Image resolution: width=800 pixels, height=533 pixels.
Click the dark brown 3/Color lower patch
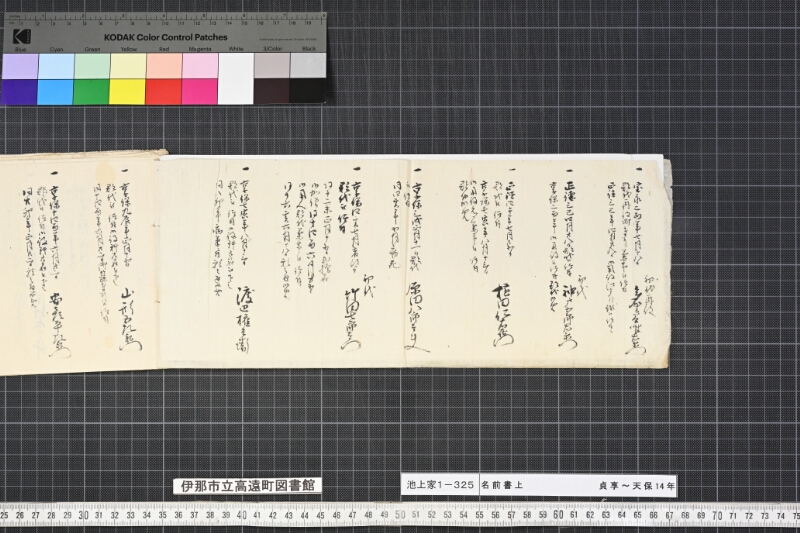[272, 91]
